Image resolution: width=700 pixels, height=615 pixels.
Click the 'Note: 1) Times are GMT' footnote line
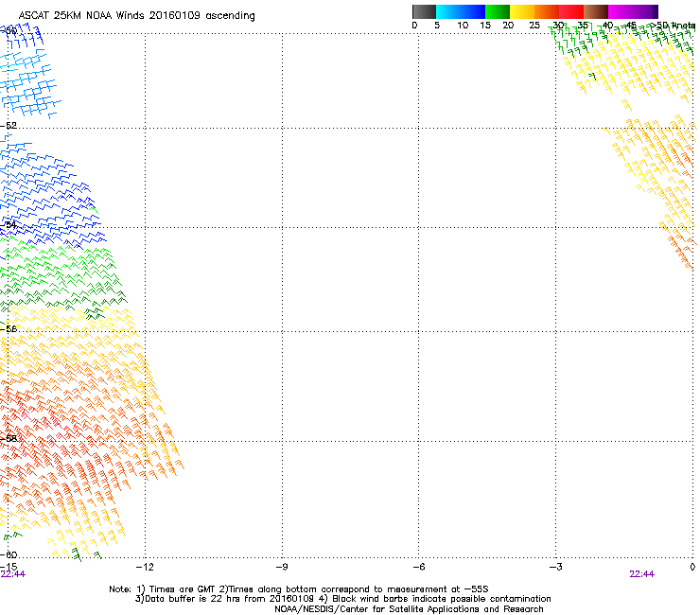299,589
